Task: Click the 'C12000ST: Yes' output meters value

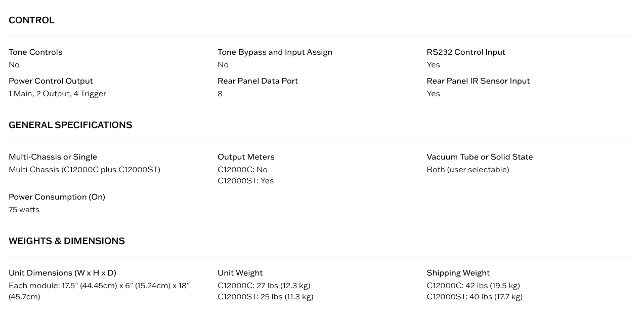Action: tap(245, 181)
